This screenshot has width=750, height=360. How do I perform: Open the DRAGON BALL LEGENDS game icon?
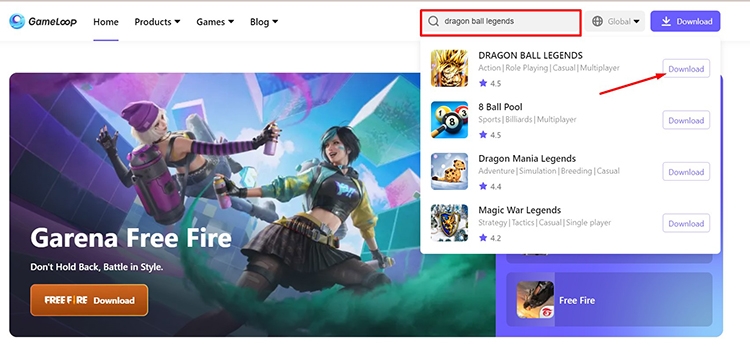click(x=449, y=68)
